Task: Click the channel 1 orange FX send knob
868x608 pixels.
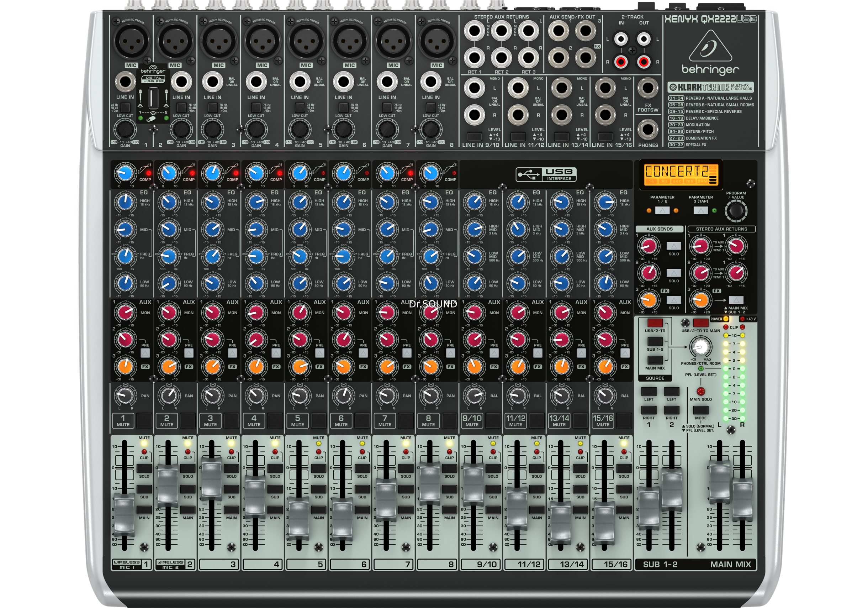Action: [x=125, y=366]
